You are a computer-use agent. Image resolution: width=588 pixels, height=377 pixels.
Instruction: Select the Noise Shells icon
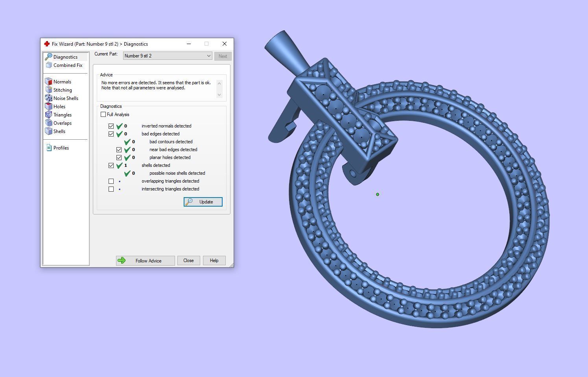point(49,98)
